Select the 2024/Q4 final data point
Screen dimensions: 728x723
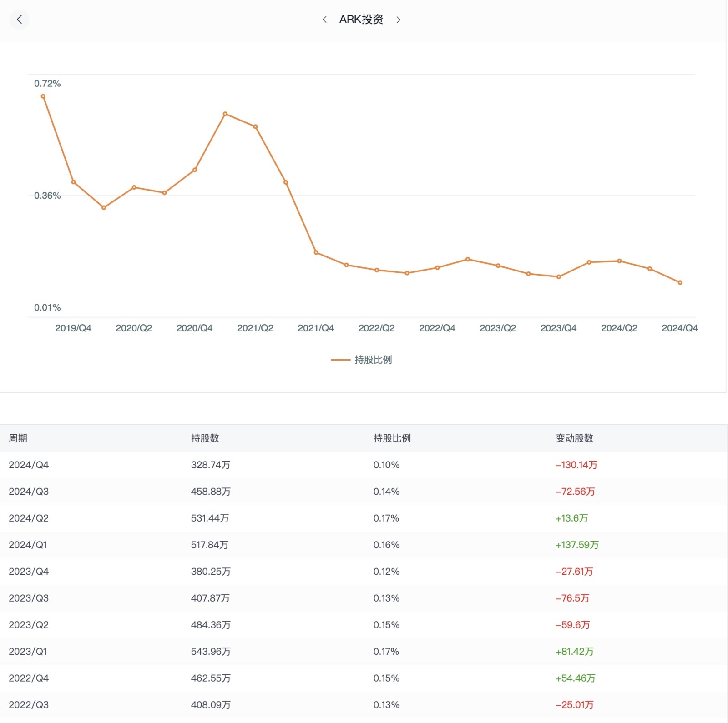pos(680,283)
